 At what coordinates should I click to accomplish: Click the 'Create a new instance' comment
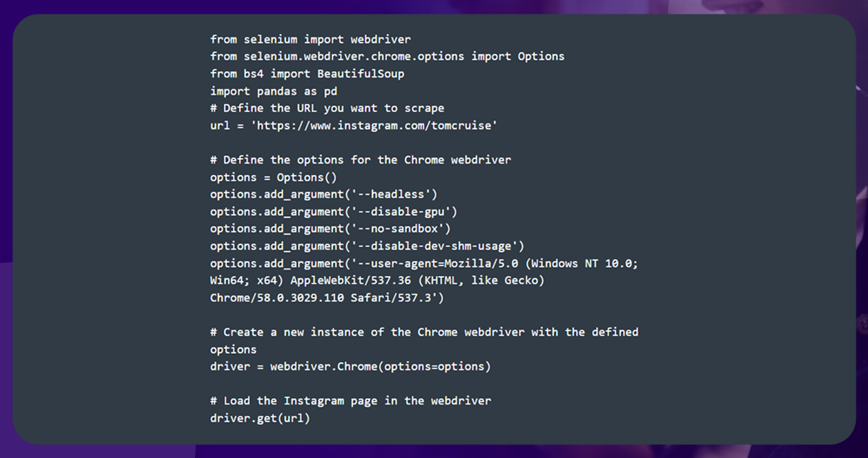pos(424,332)
